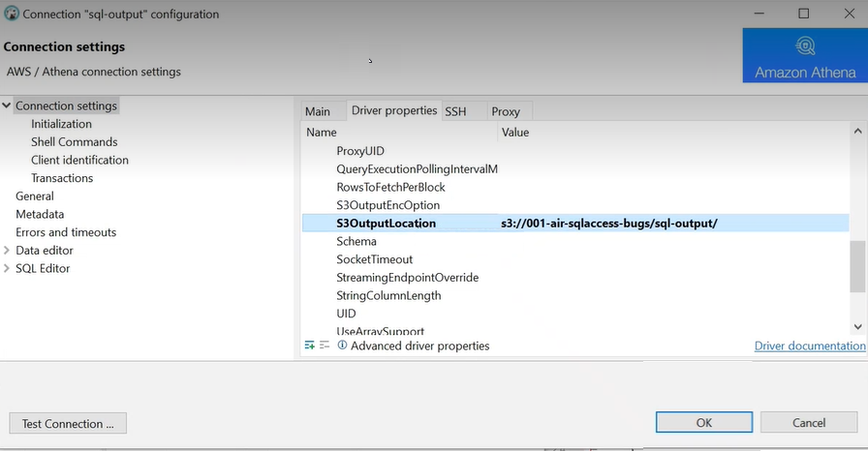Expand the SQL Editor tree node
This screenshot has height=451, width=868.
click(x=7, y=269)
